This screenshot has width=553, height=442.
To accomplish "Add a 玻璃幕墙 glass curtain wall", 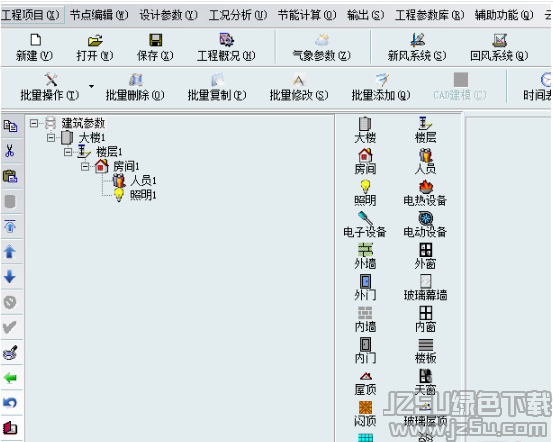I will coord(425,287).
